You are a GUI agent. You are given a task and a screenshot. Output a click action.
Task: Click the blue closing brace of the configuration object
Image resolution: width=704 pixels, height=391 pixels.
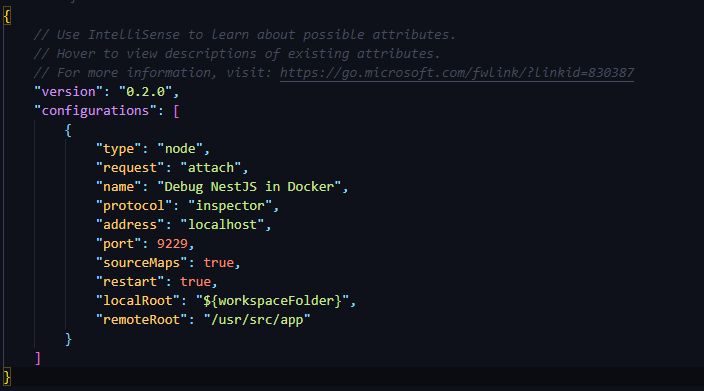[68, 339]
